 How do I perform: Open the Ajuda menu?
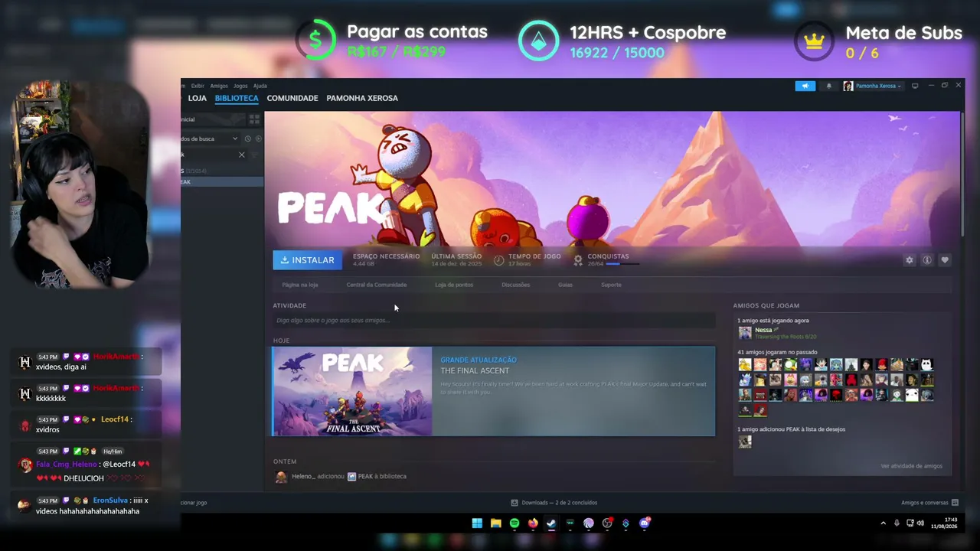click(260, 86)
